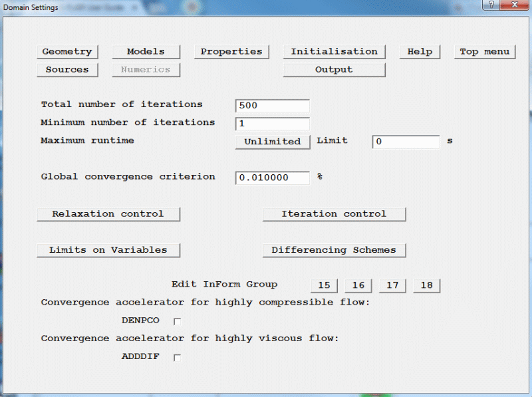Go to the Initialisation panel
This screenshot has height=397, width=532.
pos(334,52)
